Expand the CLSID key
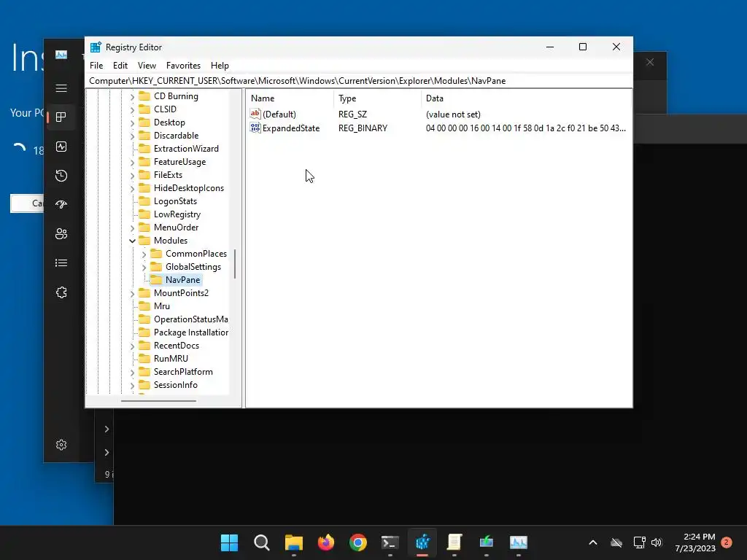747x560 pixels. coord(133,109)
